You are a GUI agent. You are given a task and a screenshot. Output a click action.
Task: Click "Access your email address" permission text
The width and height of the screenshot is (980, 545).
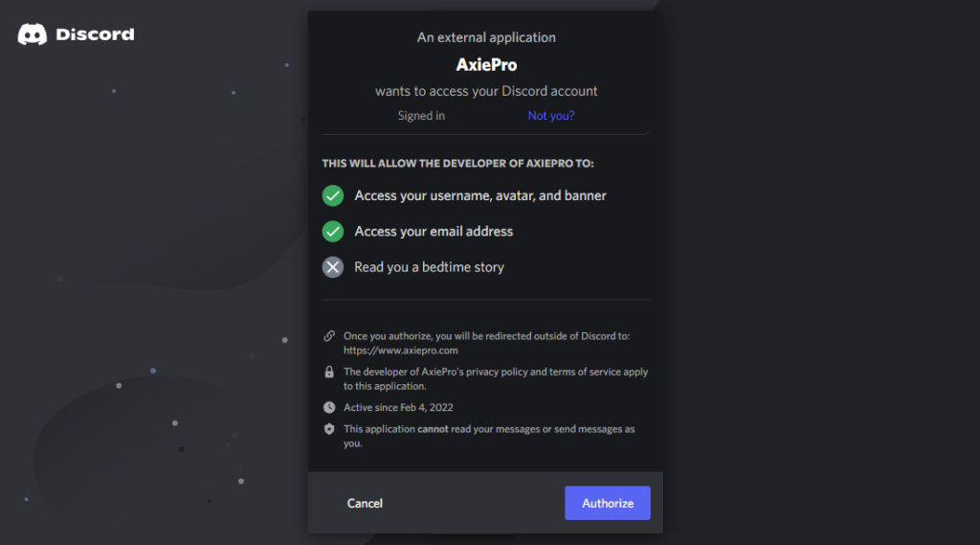(434, 231)
